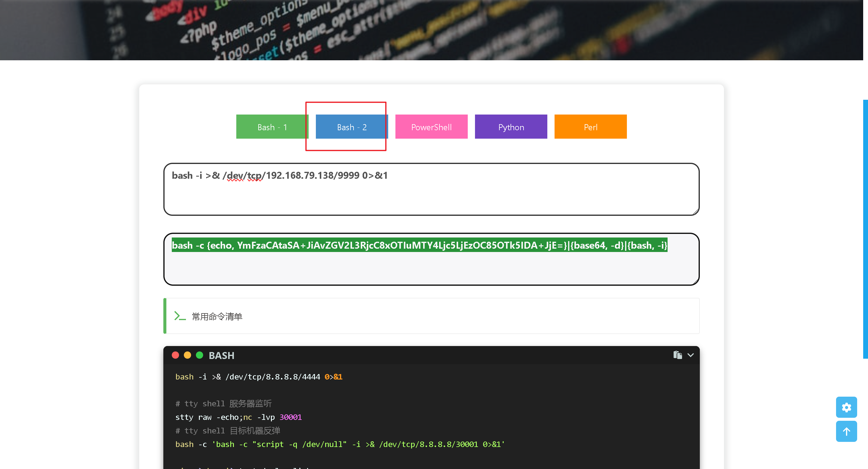Click the encoded bash output text area
Screen dimensions: 868x469
coord(431,259)
